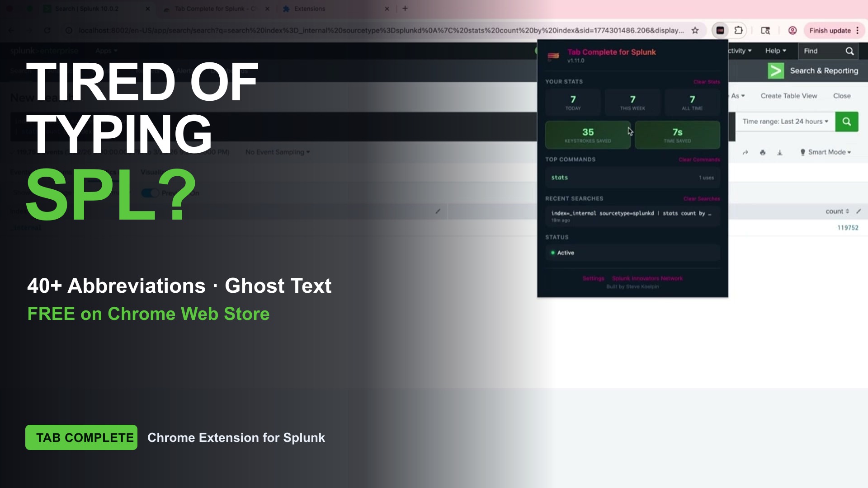Click the _internal index result cell
The image size is (868, 488).
point(26,228)
